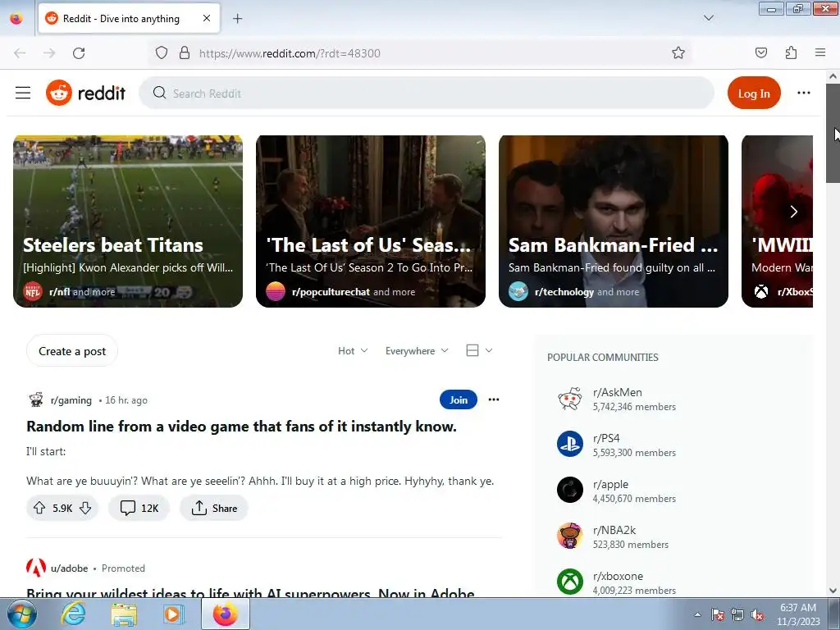The height and width of the screenshot is (630, 840).
Task: Save page to Pocket icon
Action: [760, 52]
